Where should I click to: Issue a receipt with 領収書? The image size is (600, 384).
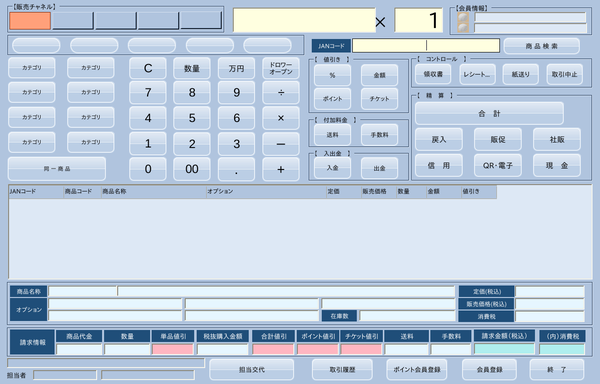(x=433, y=74)
